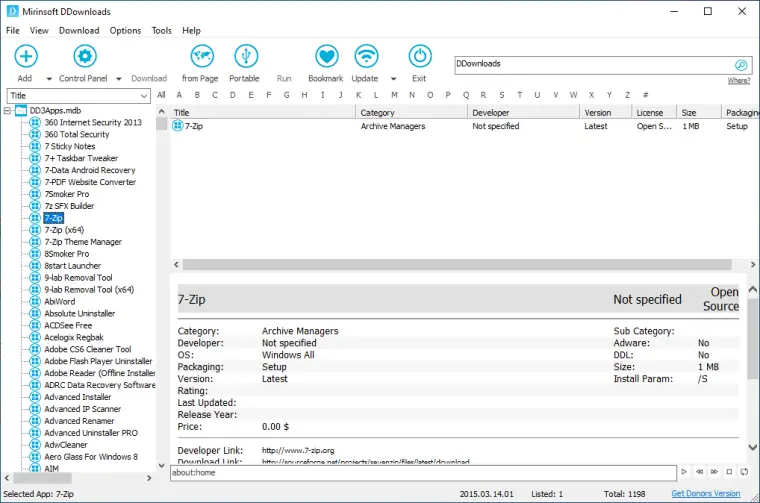The width and height of the screenshot is (760, 503).
Task: Filter list by # symbol
Action: [x=646, y=95]
